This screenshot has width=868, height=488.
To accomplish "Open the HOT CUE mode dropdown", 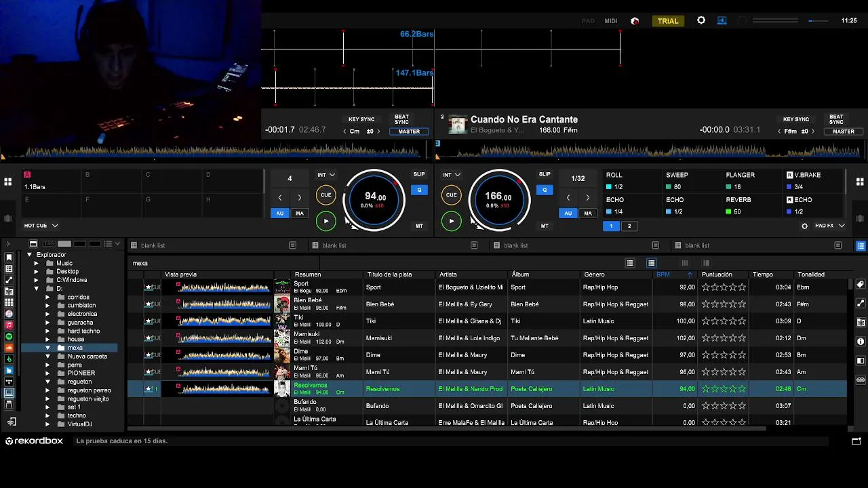I will pyautogui.click(x=41, y=226).
